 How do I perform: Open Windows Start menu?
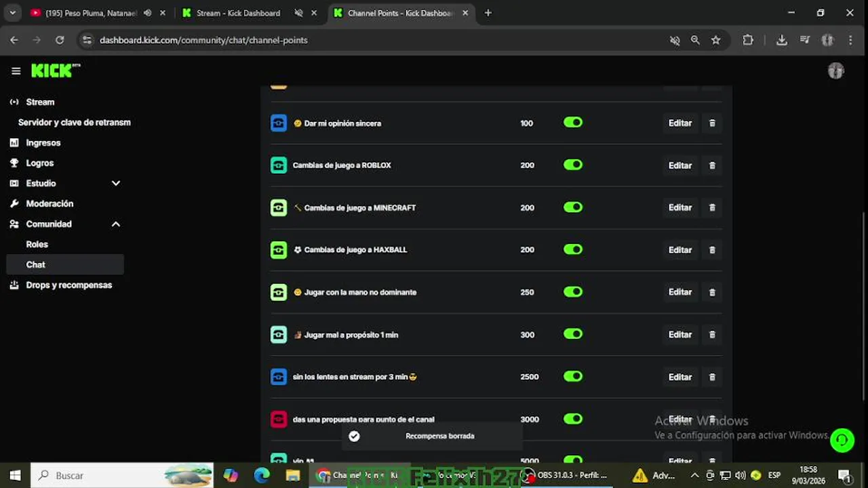pos(15,475)
